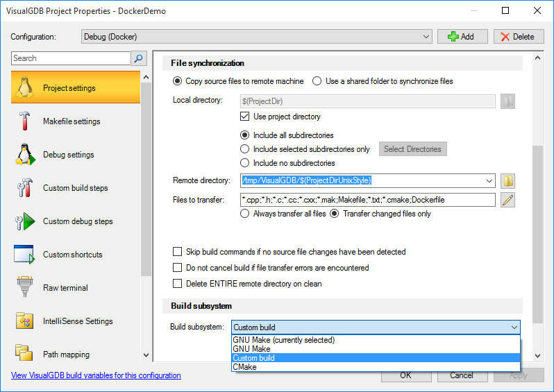This screenshot has height=392, width=554.
Task: Click sidebar scroll up arrow
Action: (x=146, y=77)
